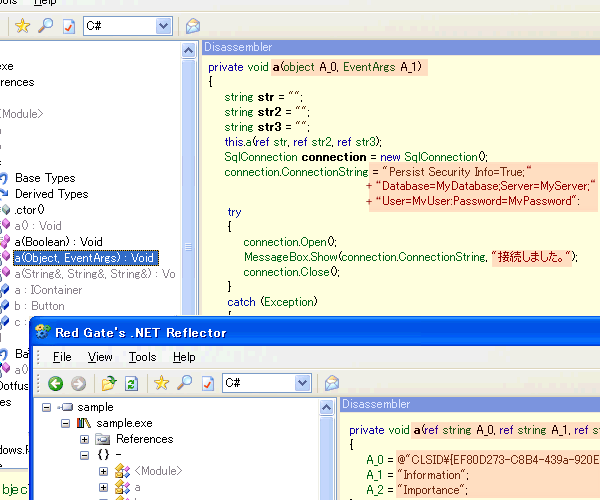Select the Base Types node in back window
600x500 pixels.
(x=45, y=178)
